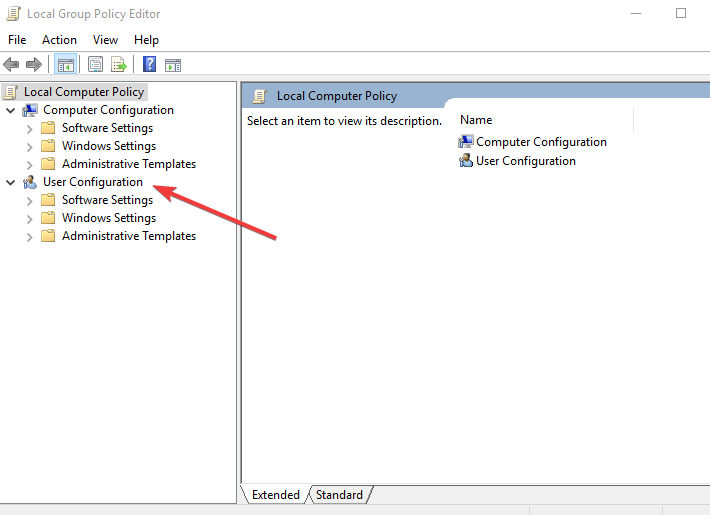
Task: Click the Computer Configuration monitor icon in tree
Action: pos(30,110)
